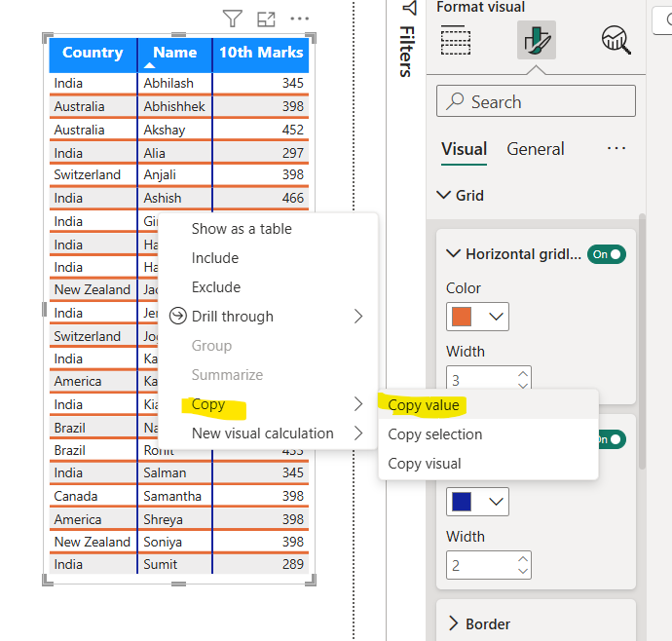Screen dimensions: 672x641
Task: Choose Copy value from the submenu
Action: point(423,405)
